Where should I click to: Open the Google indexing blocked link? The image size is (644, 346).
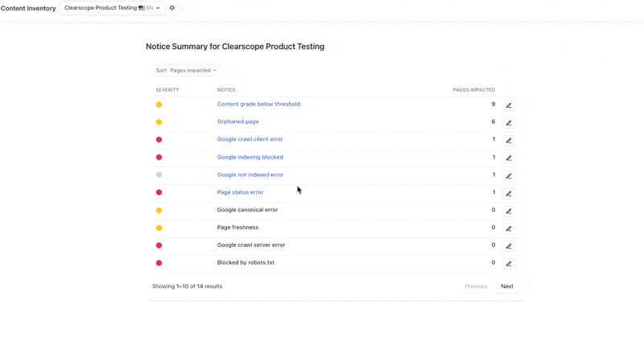tap(250, 157)
